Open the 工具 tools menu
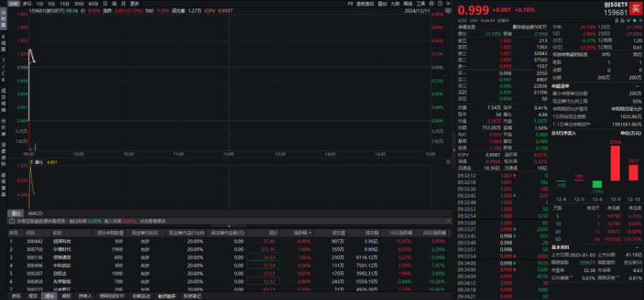644x300 pixels. click(421, 4)
